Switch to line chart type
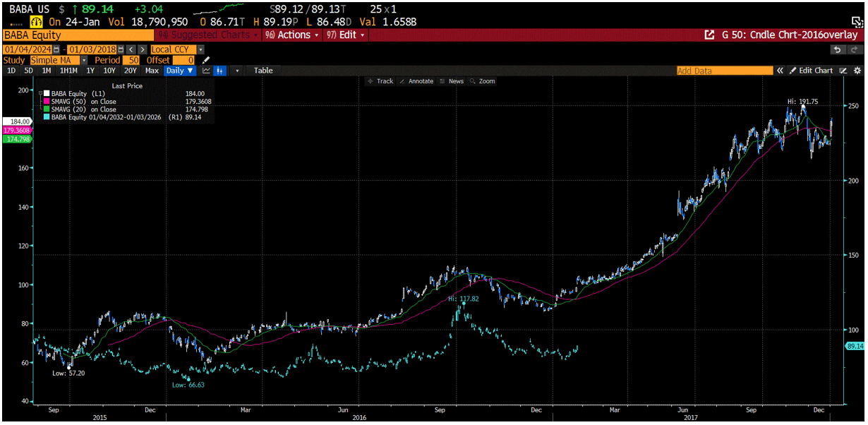 (206, 71)
